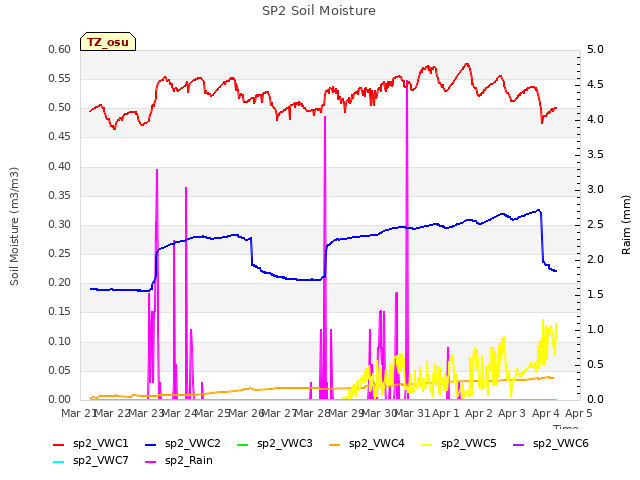
Task: Select the sp2_VWC3 legend label
Action: click(x=284, y=444)
